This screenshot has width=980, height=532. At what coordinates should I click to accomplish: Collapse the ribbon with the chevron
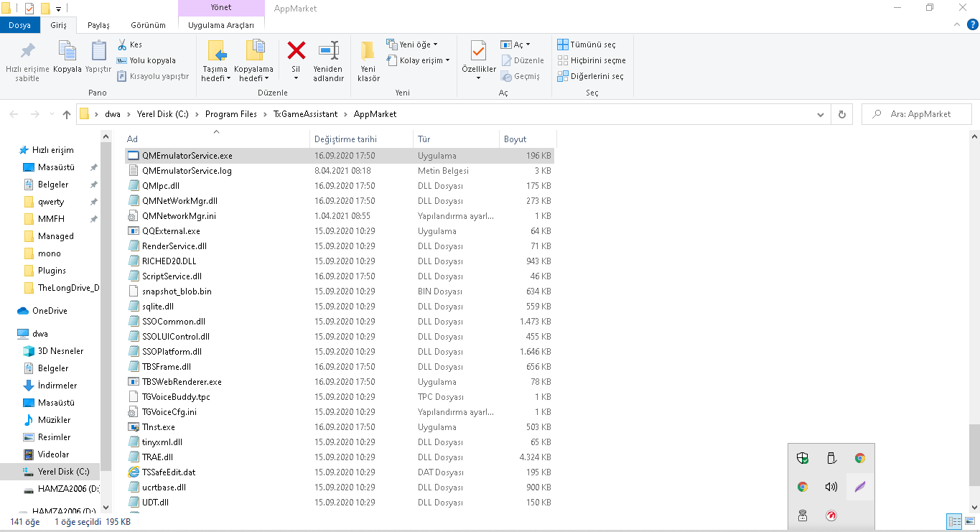956,24
